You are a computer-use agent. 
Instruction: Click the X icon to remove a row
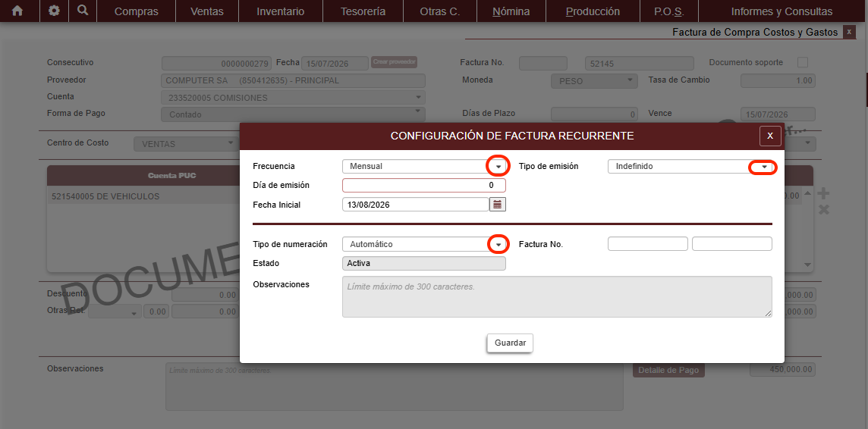tap(824, 209)
